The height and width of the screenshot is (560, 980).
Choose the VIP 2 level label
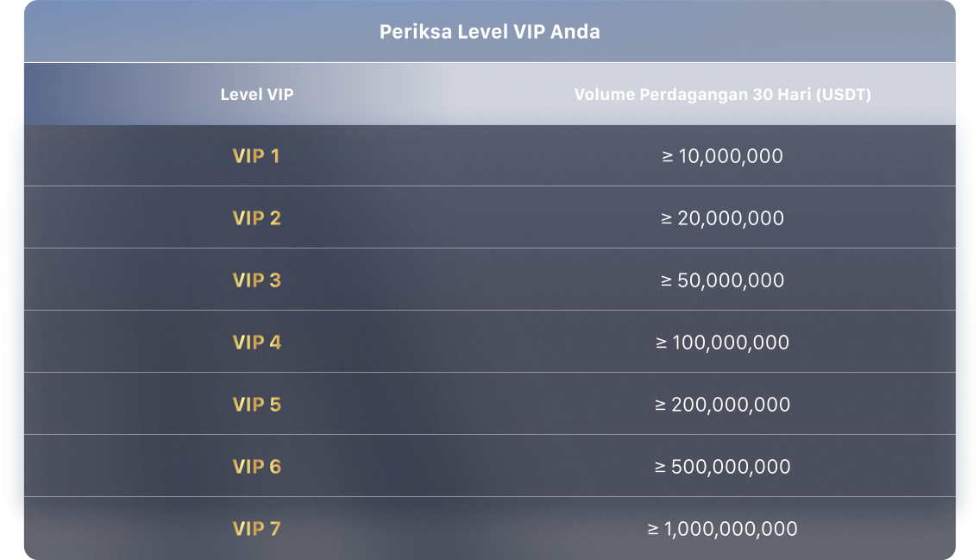pos(256,218)
